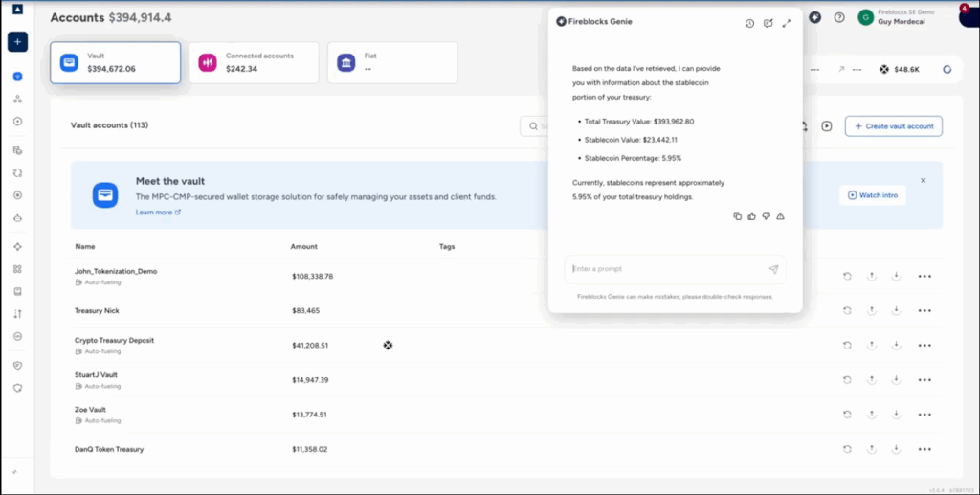The height and width of the screenshot is (495, 980).
Task: Expand the Fireblocks Genie panel
Action: [786, 23]
